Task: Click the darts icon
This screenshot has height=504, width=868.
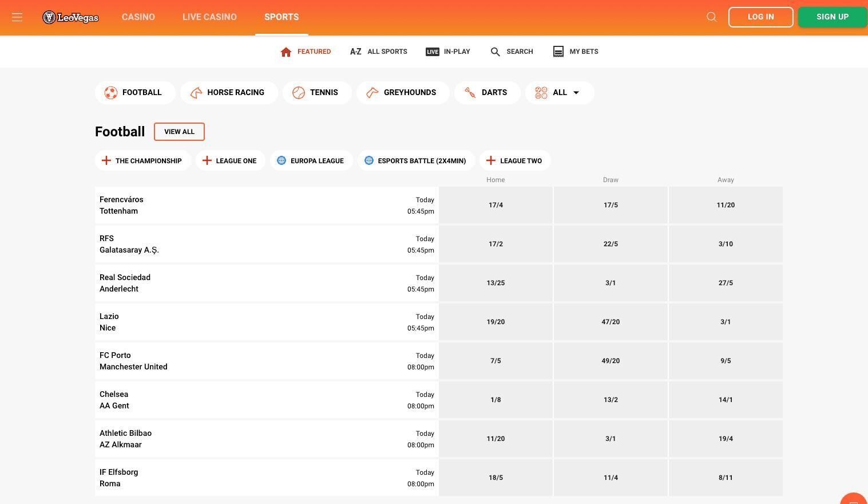Action: click(470, 93)
